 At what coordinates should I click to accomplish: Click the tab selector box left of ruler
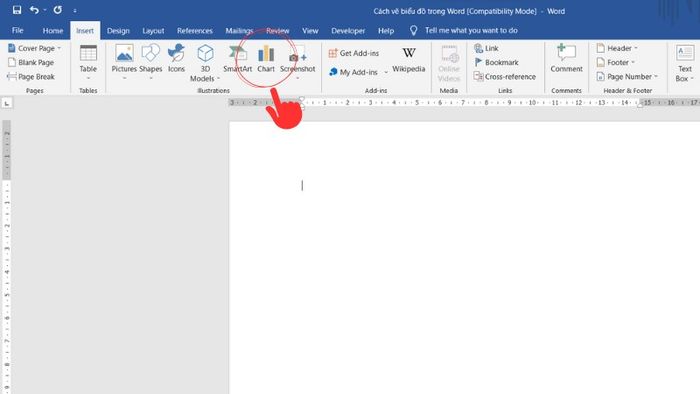click(7, 103)
